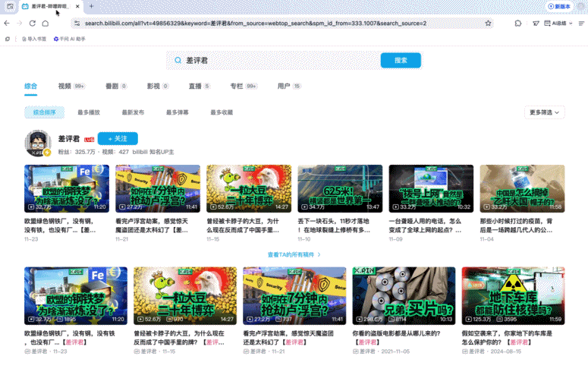Image resolution: width=588 pixels, height=369 pixels.
Task: Open the extensions puzzle icon
Action: 518,24
